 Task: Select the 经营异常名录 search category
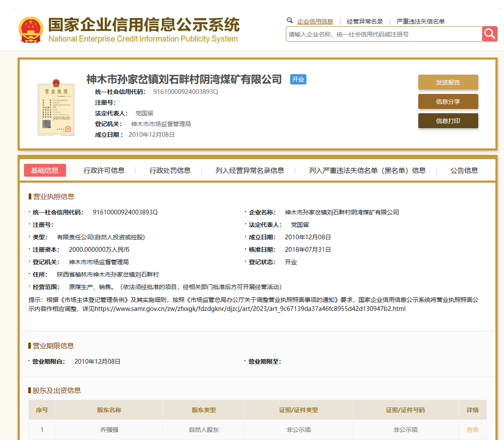click(x=365, y=21)
